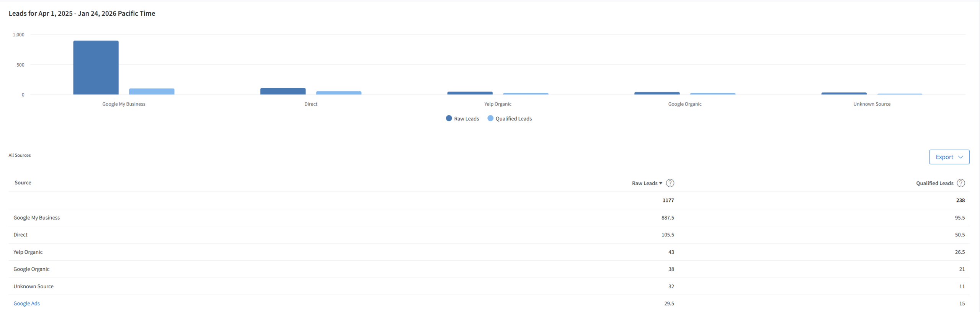Image resolution: width=980 pixels, height=312 pixels.
Task: Open the Google Ads source link
Action: (x=27, y=304)
